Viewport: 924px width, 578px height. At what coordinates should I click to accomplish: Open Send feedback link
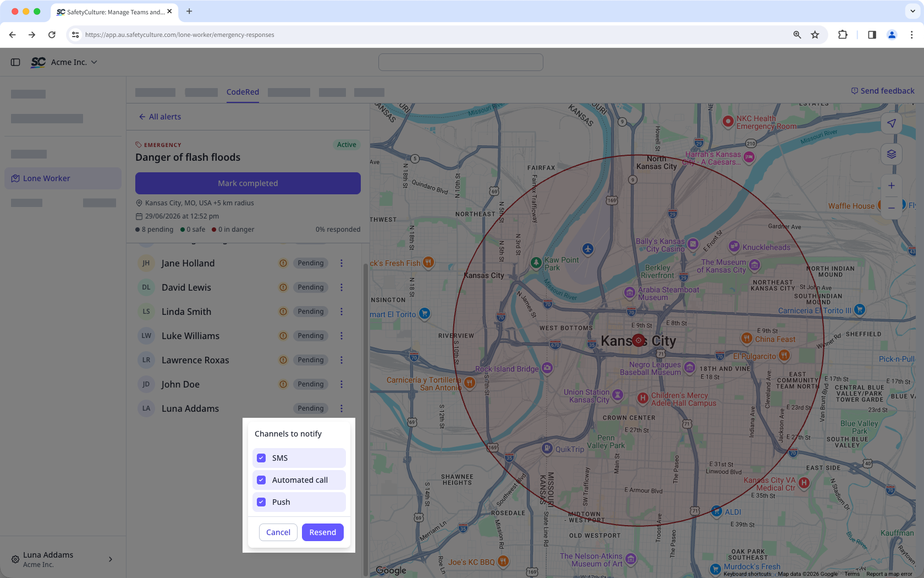click(x=883, y=91)
